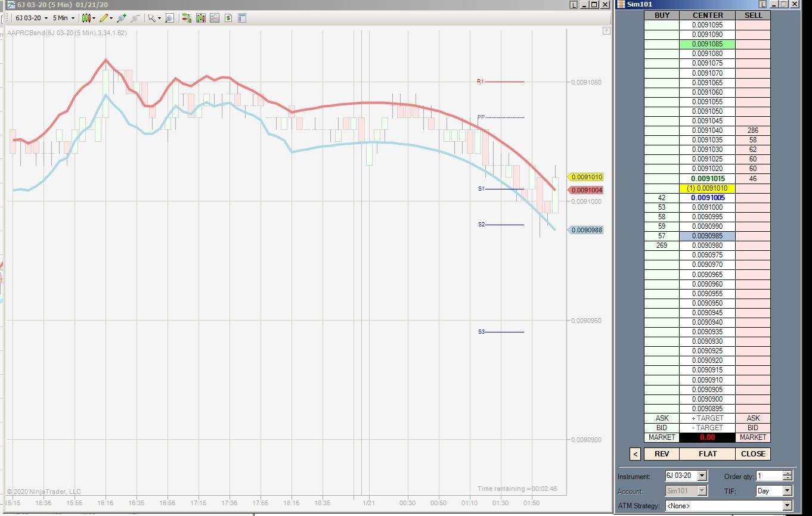The height and width of the screenshot is (516, 812).
Task: Expand the cursor type dropdown arrow
Action: 159,18
